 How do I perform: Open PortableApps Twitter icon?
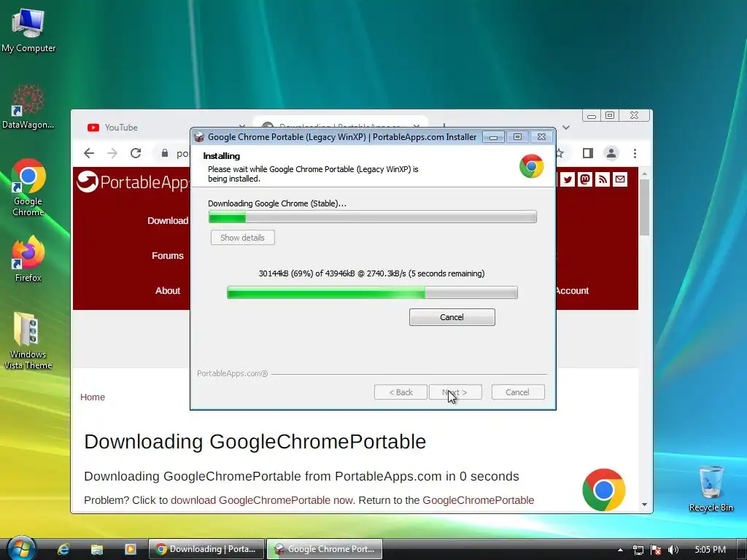click(568, 179)
